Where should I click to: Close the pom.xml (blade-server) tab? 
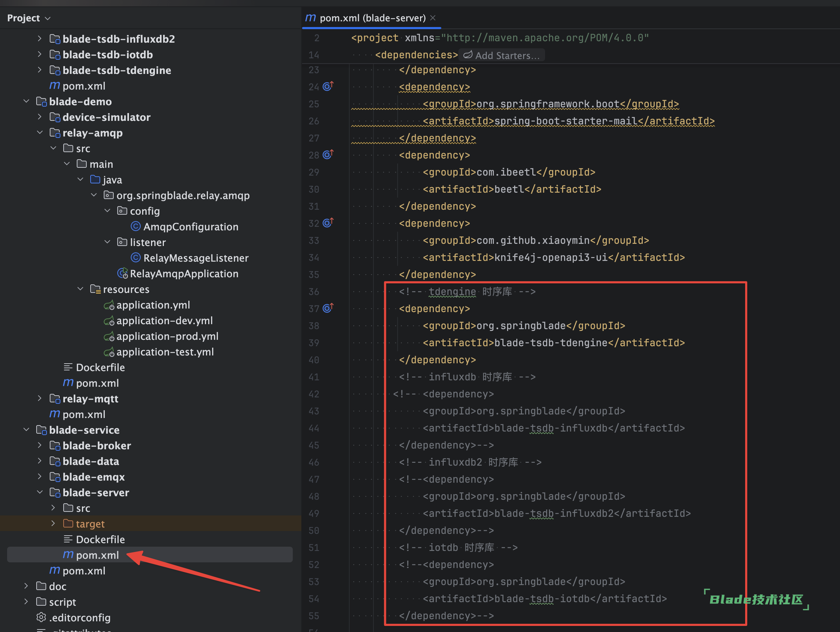[433, 18]
